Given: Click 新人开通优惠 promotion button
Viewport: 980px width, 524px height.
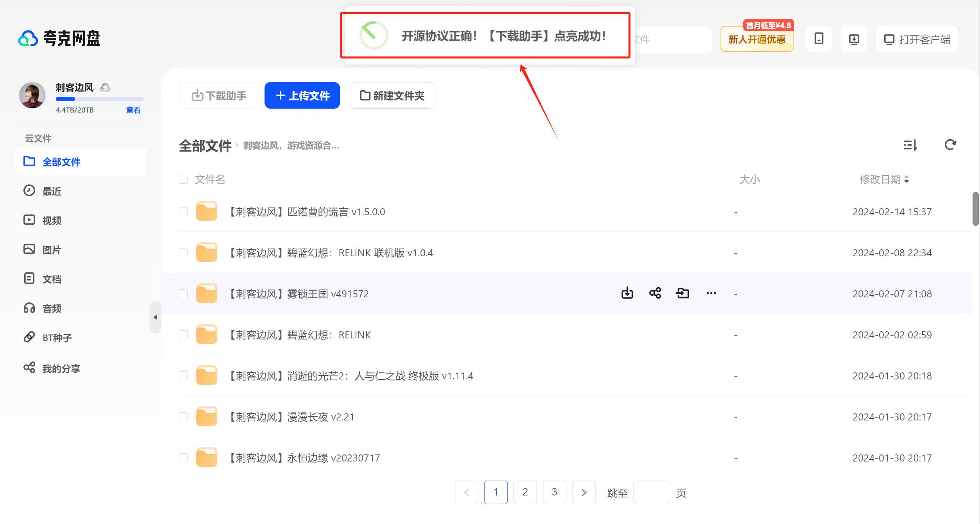Looking at the screenshot, I should click(757, 39).
